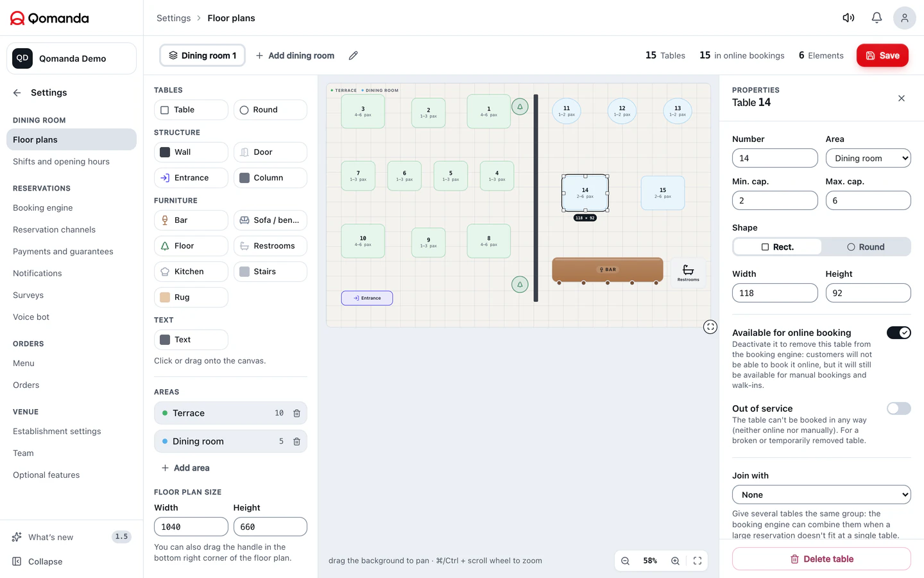This screenshot has height=578, width=924.
Task: Zoom out of the floor plan canvas
Action: pyautogui.click(x=625, y=561)
